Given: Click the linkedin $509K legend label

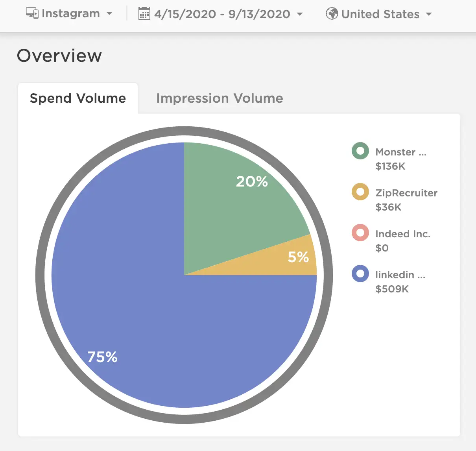Looking at the screenshot, I should pyautogui.click(x=400, y=282).
